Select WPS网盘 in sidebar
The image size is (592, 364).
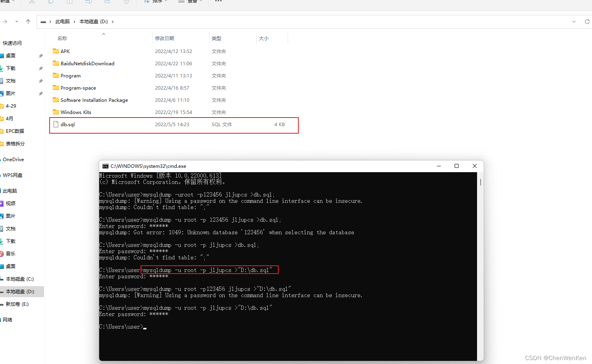pos(13,175)
